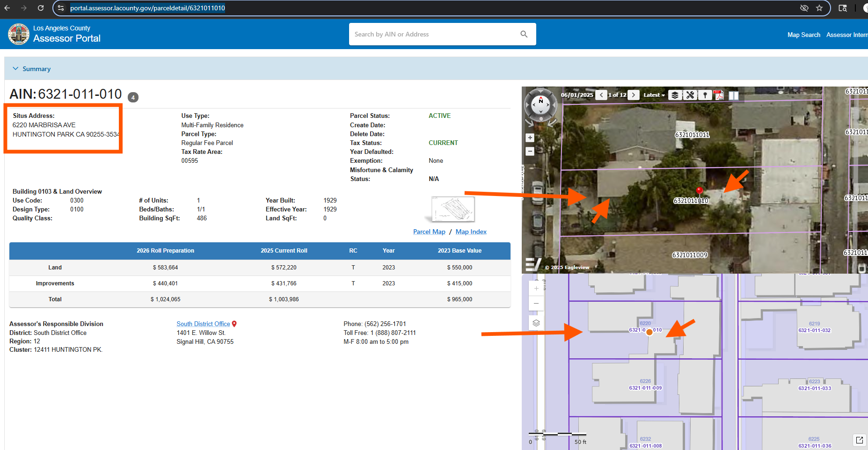
Task: Go to previous aerial image
Action: (601, 95)
